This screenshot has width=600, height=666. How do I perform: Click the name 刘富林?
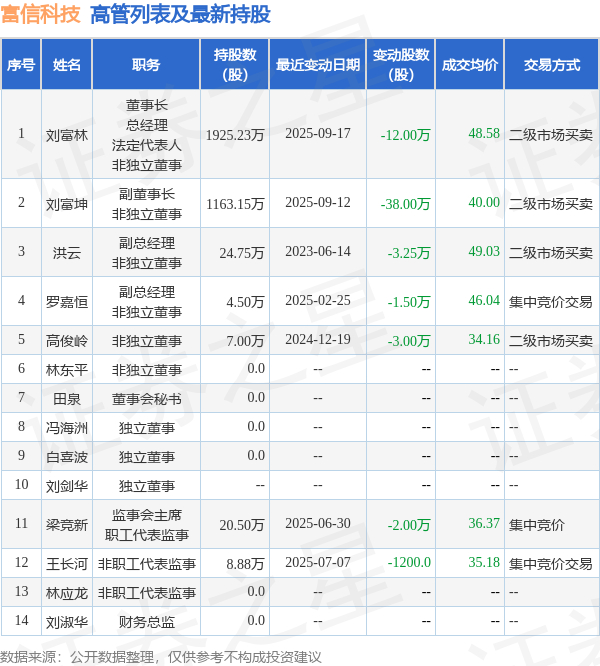coord(67,135)
